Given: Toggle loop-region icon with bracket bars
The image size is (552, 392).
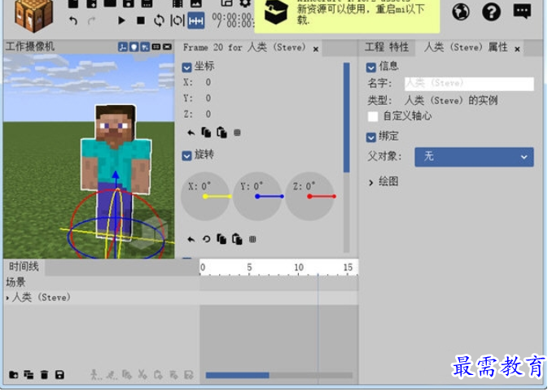Looking at the screenshot, I should pos(177,20).
